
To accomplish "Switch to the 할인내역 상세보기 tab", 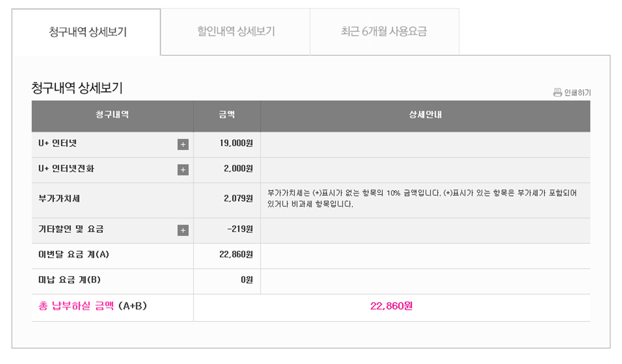I will pyautogui.click(x=236, y=32).
